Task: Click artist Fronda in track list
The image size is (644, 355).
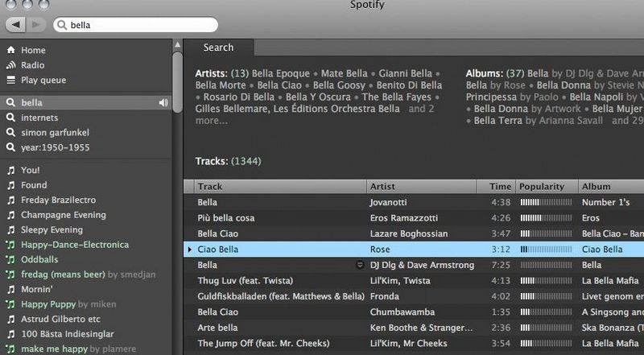Action: pos(385,297)
